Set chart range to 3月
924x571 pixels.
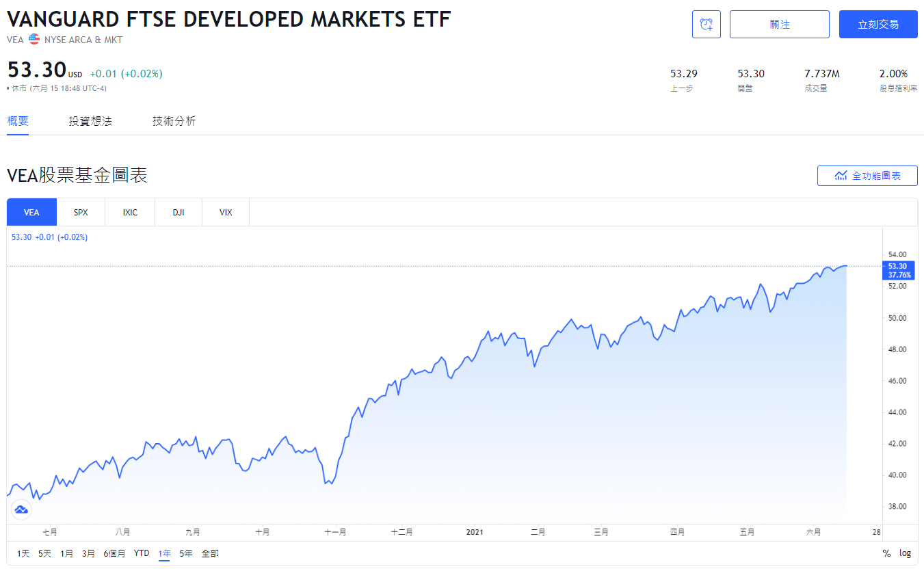click(88, 553)
